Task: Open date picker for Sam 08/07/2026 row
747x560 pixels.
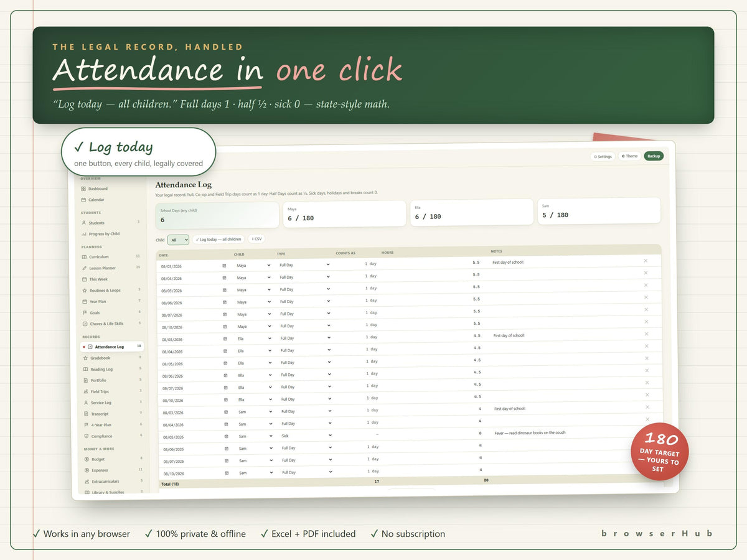Action: (x=226, y=461)
